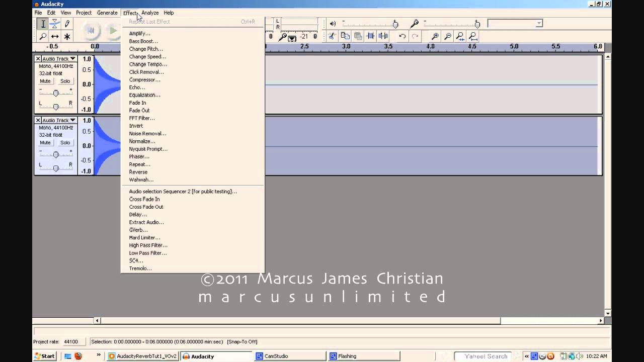The image size is (644, 362).
Task: Click the Cut scissors icon
Action: click(332, 36)
